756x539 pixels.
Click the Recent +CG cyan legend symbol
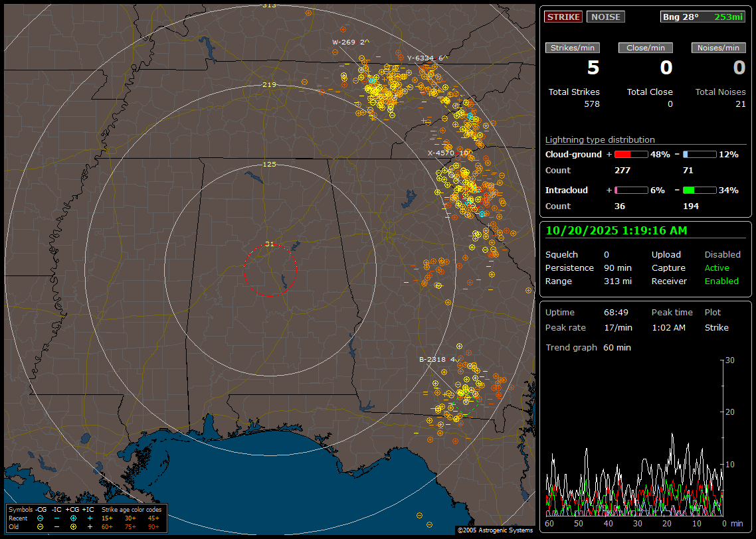click(73, 518)
